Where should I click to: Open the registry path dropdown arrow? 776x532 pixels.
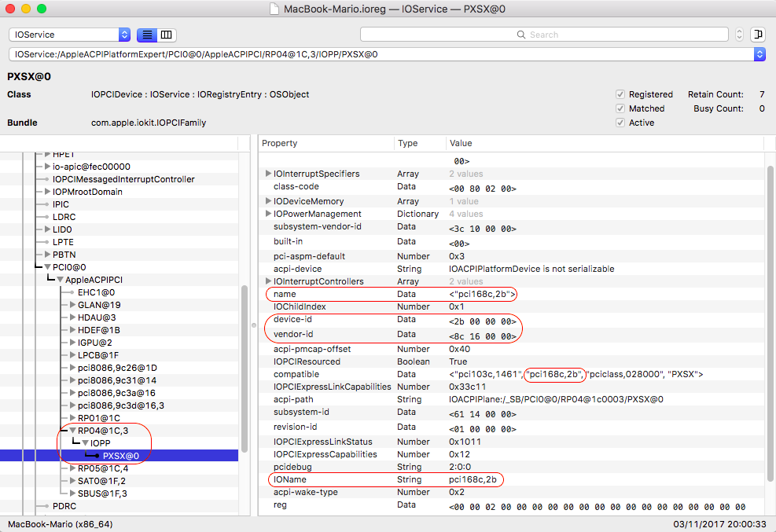pyautogui.click(x=759, y=54)
